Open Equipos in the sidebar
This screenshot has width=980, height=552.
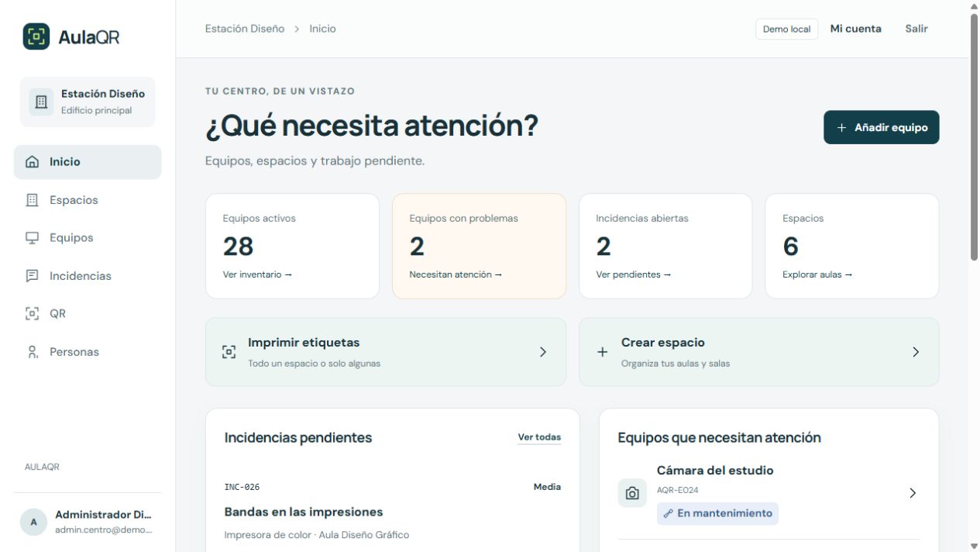coord(88,238)
